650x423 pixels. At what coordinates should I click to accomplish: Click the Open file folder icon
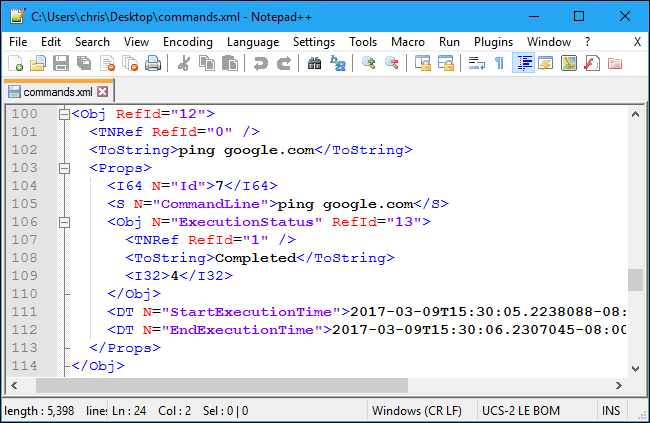(x=37, y=63)
